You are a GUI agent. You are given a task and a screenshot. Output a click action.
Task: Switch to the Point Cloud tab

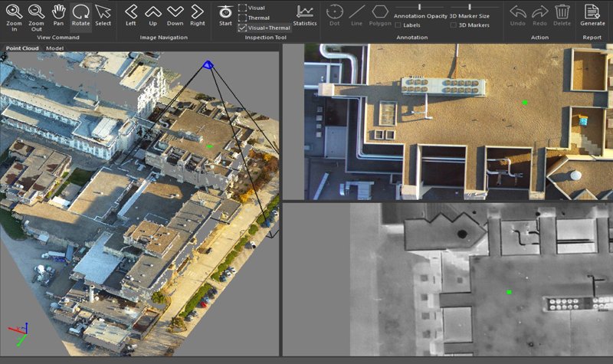pyautogui.click(x=22, y=48)
